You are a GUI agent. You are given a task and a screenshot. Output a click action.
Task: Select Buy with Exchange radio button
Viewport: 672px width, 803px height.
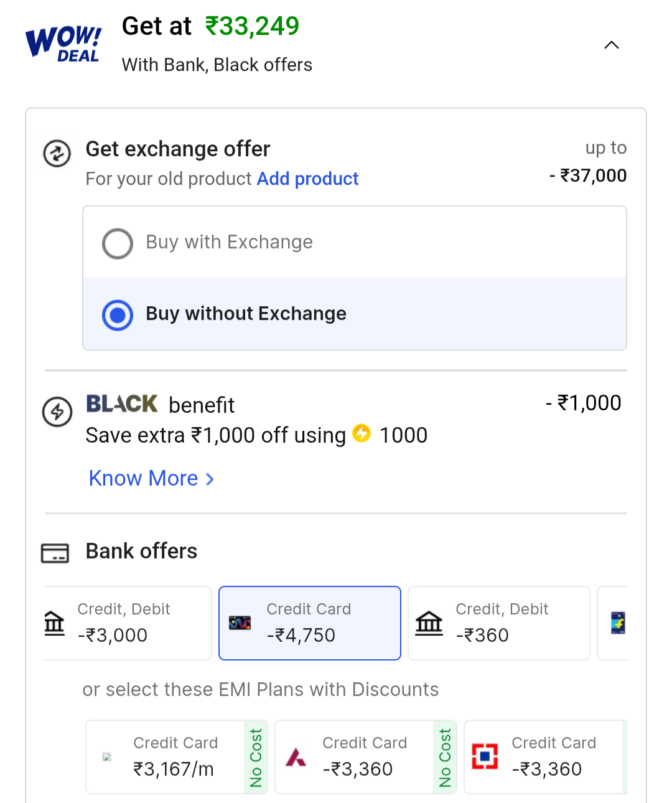tap(118, 243)
